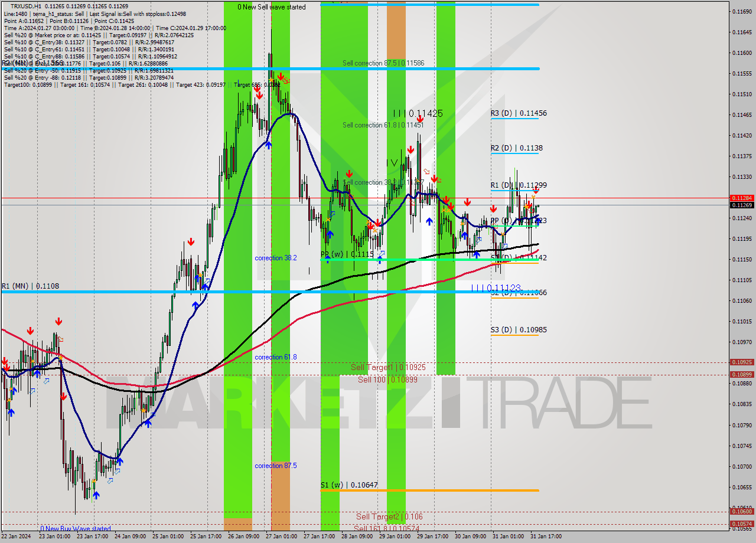
Task: Click the '24 Jan 09:00' time-axis label
Action: click(129, 537)
